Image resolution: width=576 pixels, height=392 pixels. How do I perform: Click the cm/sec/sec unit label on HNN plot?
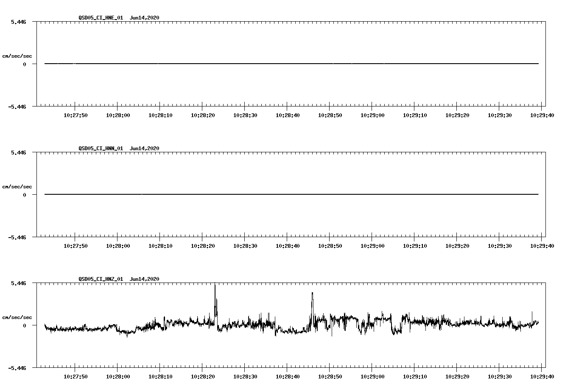pos(17,187)
